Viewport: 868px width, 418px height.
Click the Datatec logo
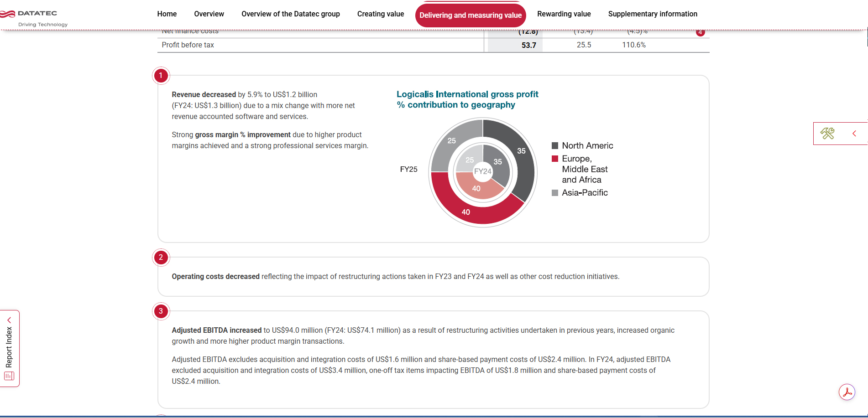pos(34,18)
